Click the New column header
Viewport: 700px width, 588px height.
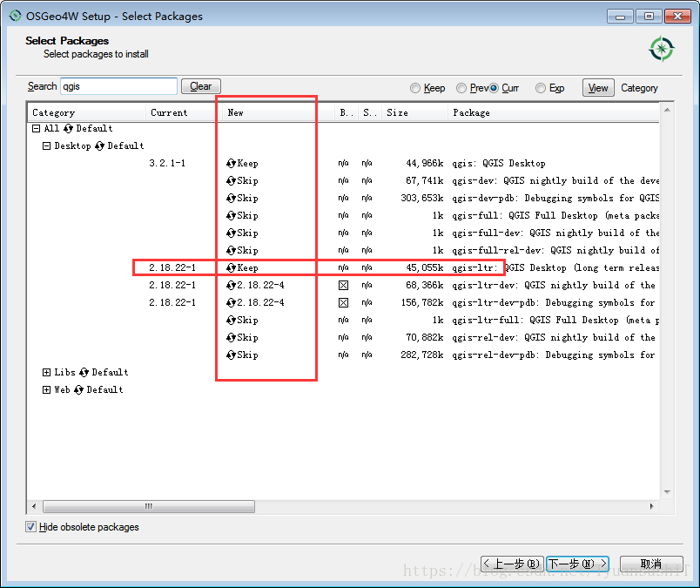point(279,112)
